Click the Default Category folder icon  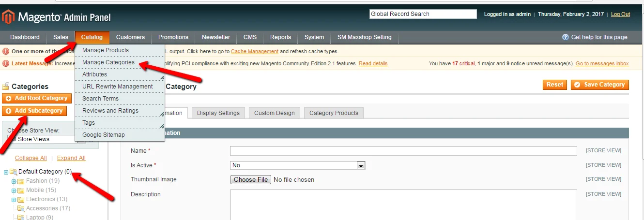pyautogui.click(x=13, y=172)
